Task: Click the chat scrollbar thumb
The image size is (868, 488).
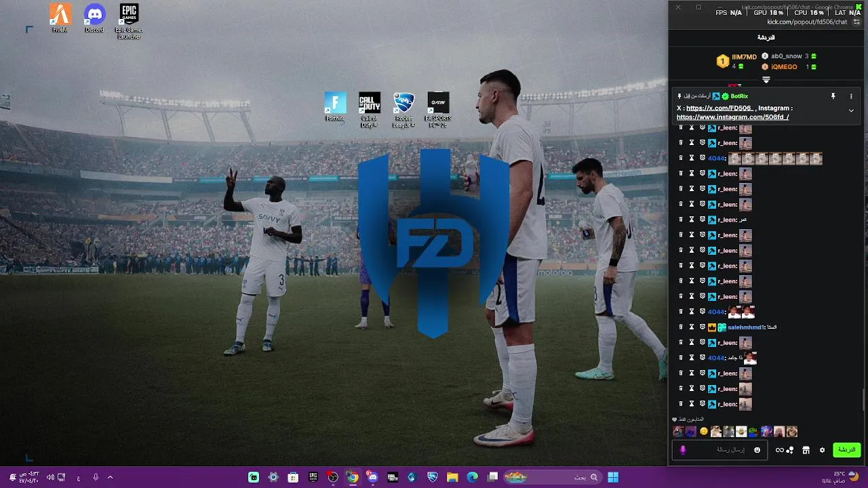Action: [864, 400]
